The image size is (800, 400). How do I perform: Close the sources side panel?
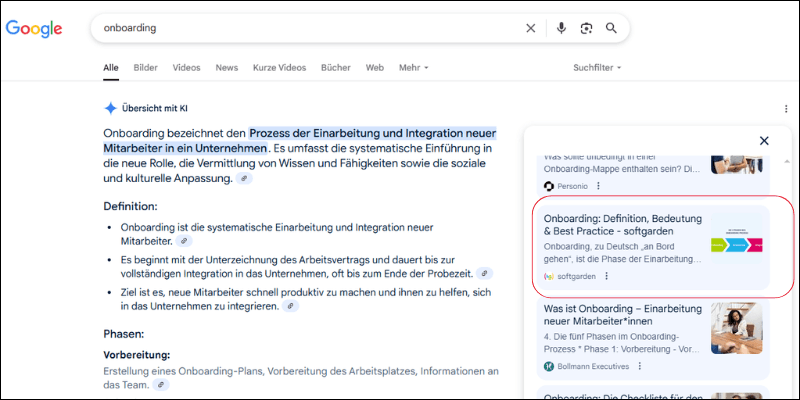tap(764, 141)
